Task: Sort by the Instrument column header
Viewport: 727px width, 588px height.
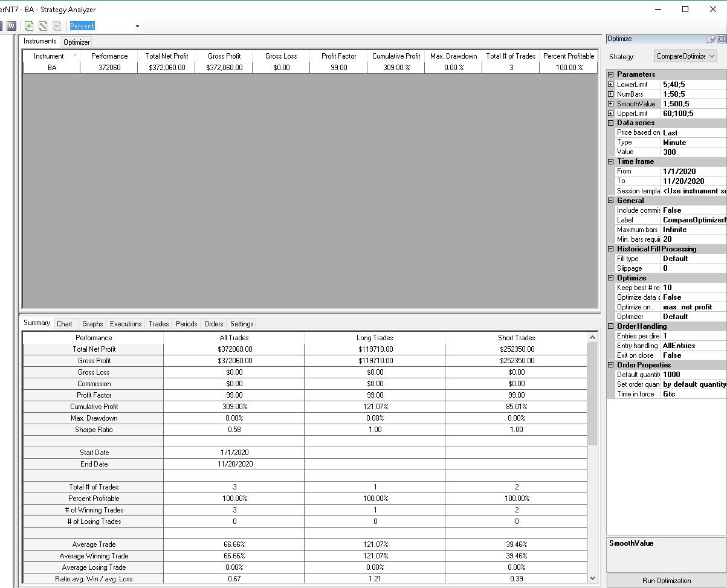Action: point(51,56)
